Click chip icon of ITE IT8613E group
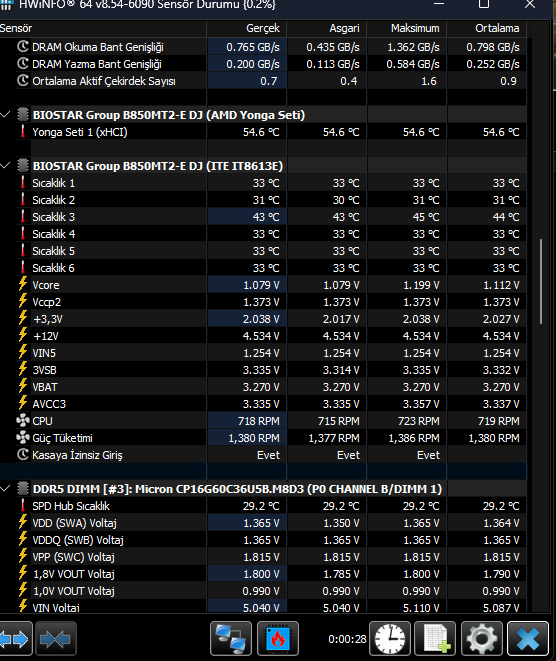 pyautogui.click(x=23, y=166)
